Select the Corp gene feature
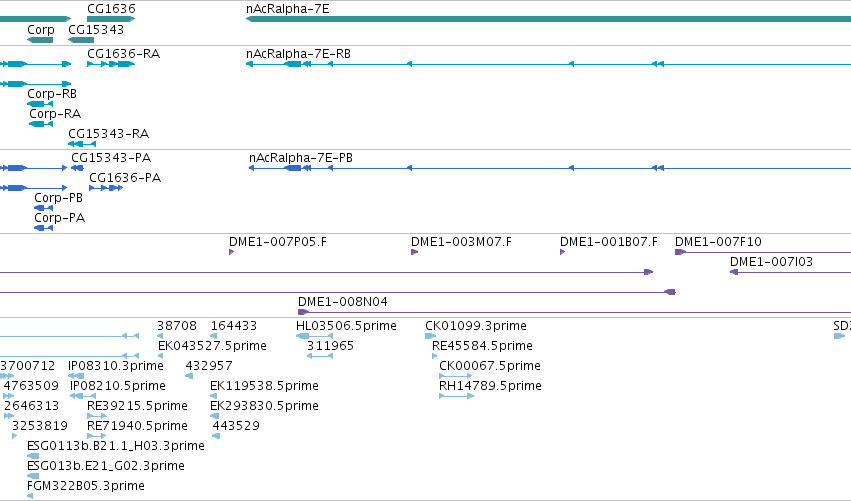The width and height of the screenshot is (851, 501). pyautogui.click(x=40, y=40)
